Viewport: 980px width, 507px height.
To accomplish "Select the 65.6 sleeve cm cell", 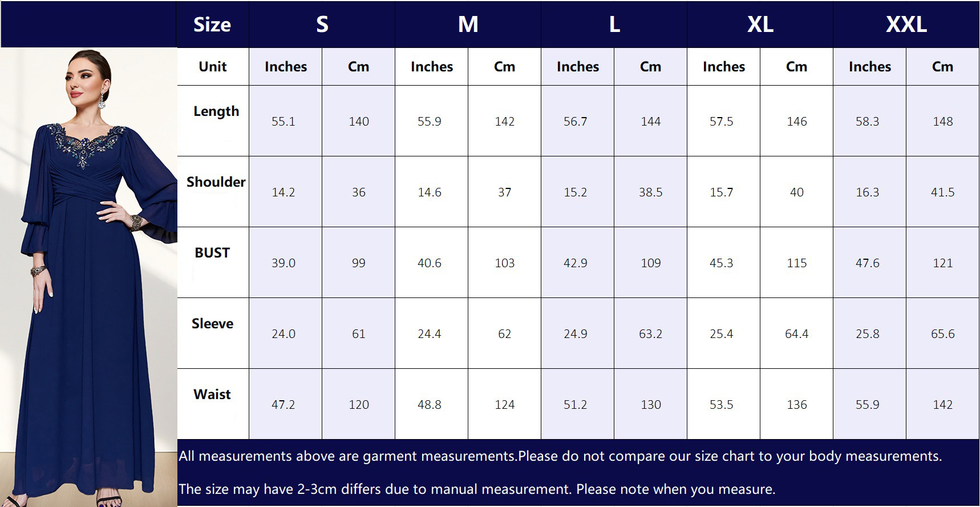I will click(x=942, y=334).
